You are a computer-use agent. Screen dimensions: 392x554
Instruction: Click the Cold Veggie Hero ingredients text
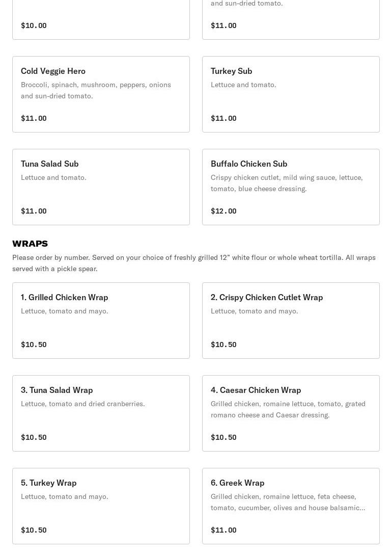[96, 90]
